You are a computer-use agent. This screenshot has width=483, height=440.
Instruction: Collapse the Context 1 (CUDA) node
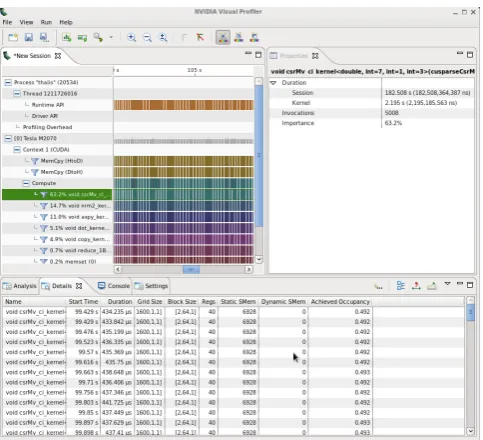click(x=17, y=150)
